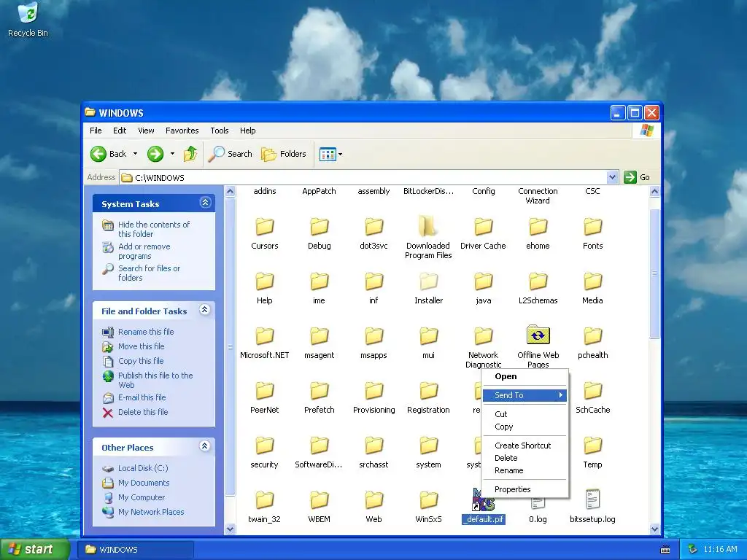Select the twain_32 folder icon
747x560 pixels.
[264, 500]
